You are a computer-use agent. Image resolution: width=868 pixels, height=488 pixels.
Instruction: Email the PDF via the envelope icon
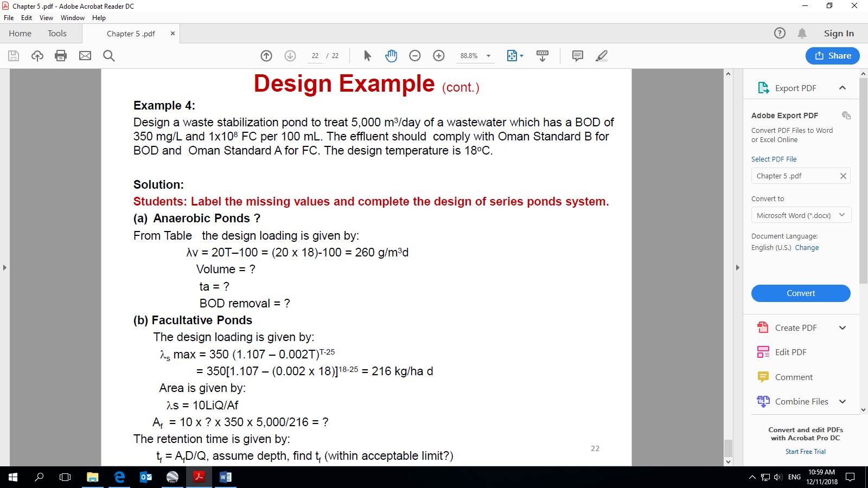tap(85, 56)
